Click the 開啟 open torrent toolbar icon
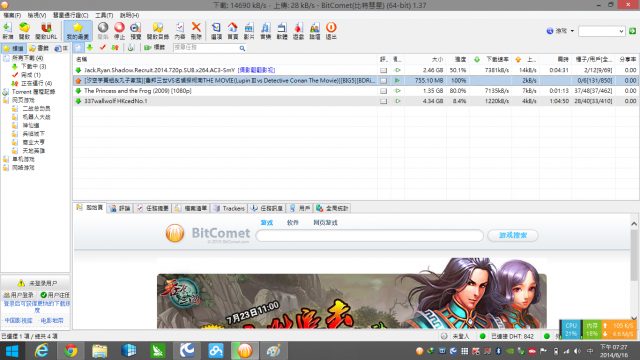Viewport: 640px width, 360px height. click(24, 31)
